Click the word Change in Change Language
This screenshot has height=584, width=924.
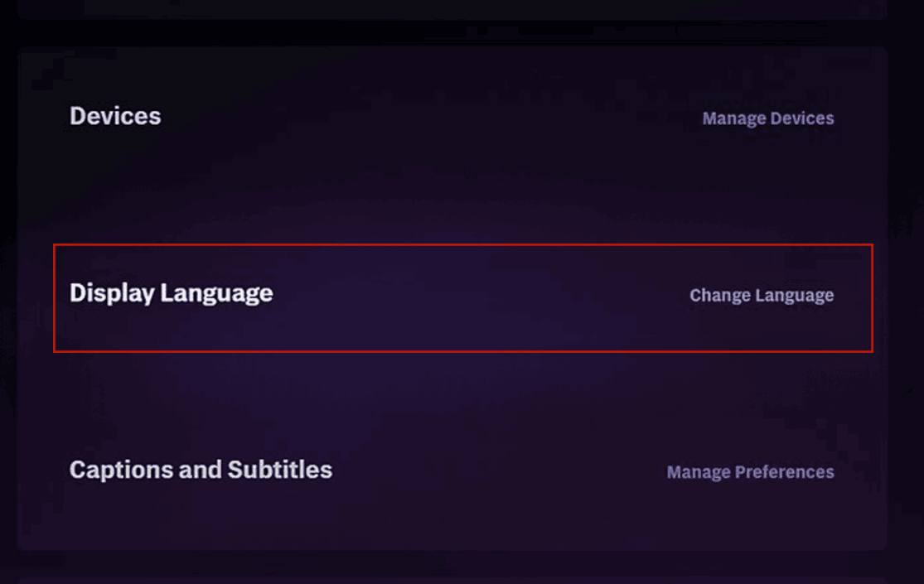click(720, 295)
